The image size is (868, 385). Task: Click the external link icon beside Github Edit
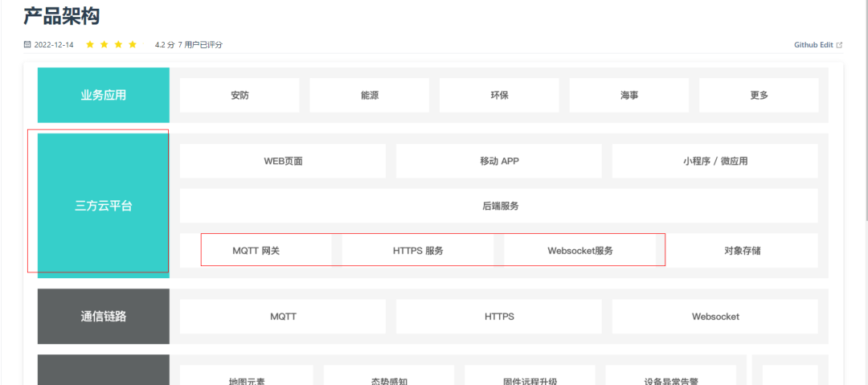839,45
